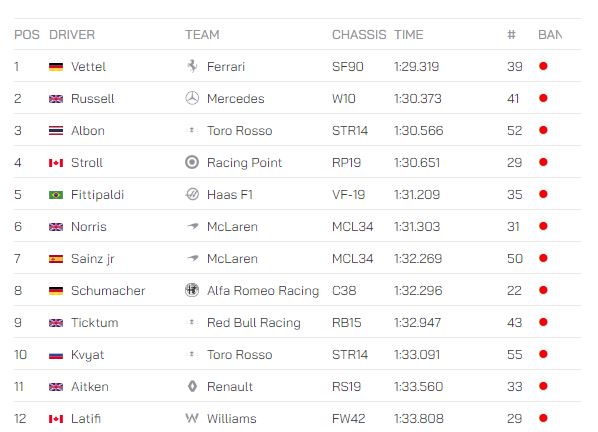The width and height of the screenshot is (598, 432).
Task: Click the Spanish flag beside Sainz jr
Action: tap(56, 259)
